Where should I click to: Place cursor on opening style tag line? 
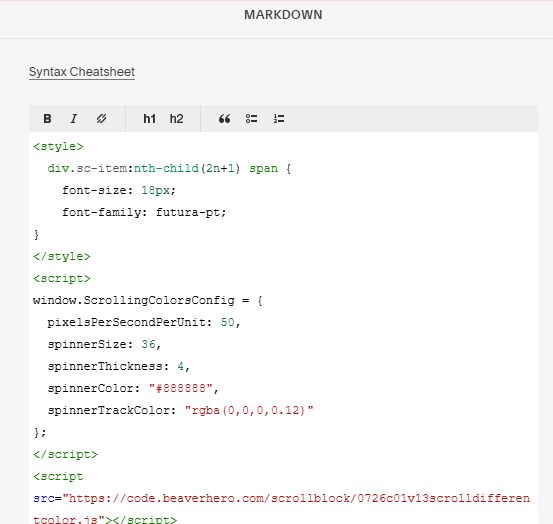tap(58, 146)
